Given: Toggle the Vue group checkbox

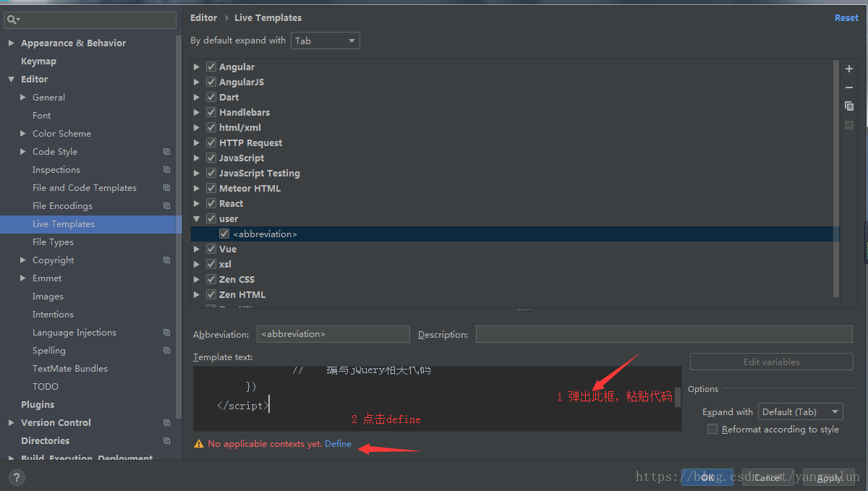Looking at the screenshot, I should (211, 249).
